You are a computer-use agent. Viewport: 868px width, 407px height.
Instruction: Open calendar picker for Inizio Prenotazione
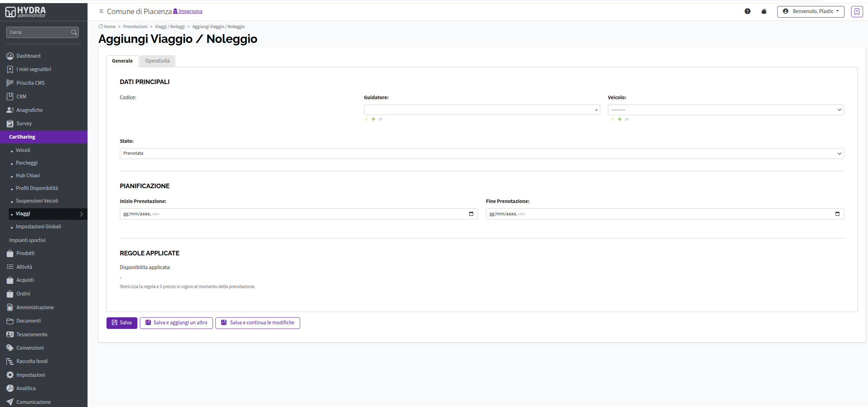coord(471,214)
